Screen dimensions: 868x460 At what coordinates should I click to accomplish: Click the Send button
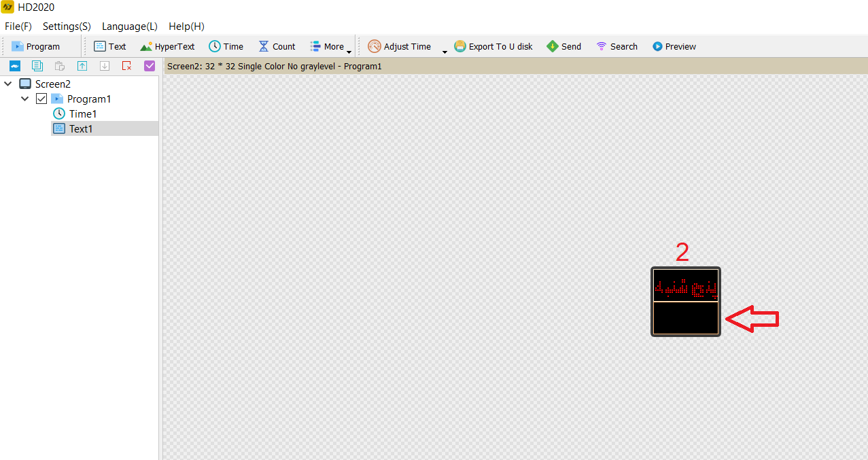coord(563,47)
